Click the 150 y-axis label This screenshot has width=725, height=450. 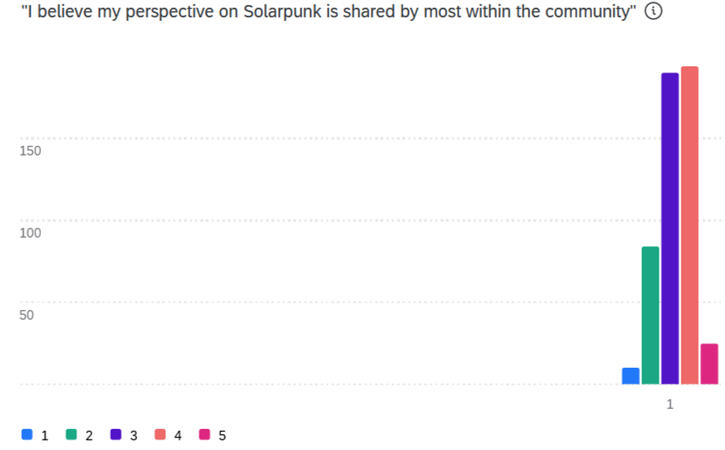click(x=30, y=151)
